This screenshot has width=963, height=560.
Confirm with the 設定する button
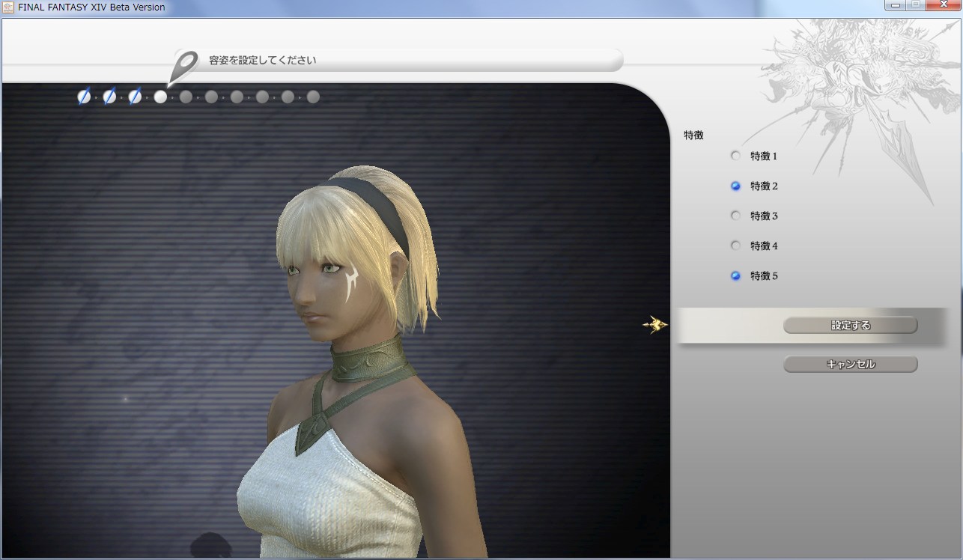[x=850, y=325]
